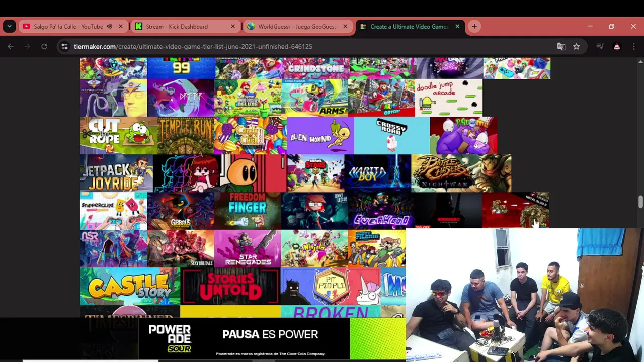Select the Brawl Stars tile
Image resolution: width=644 pixels, height=362 pixels.
point(315,173)
